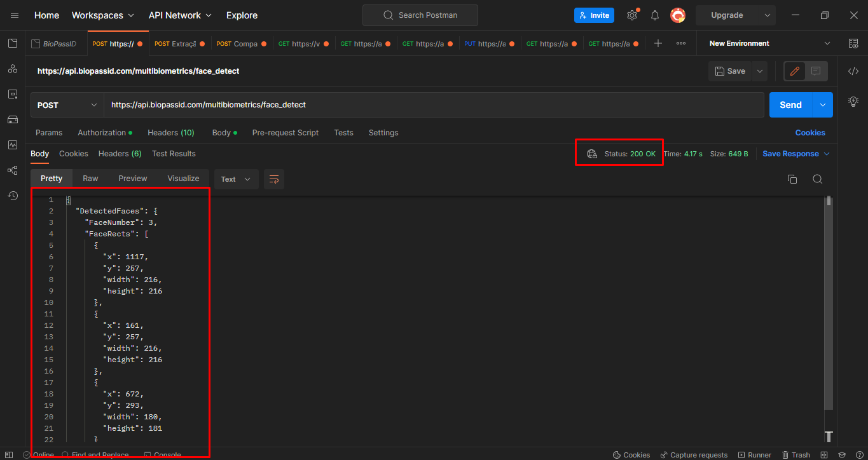Expand the Workspaces menu

[103, 15]
